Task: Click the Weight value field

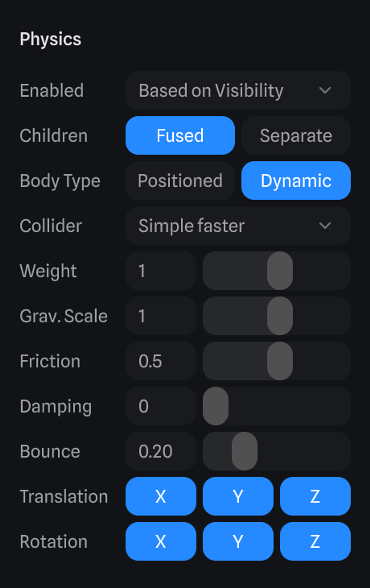Action: pos(161,271)
